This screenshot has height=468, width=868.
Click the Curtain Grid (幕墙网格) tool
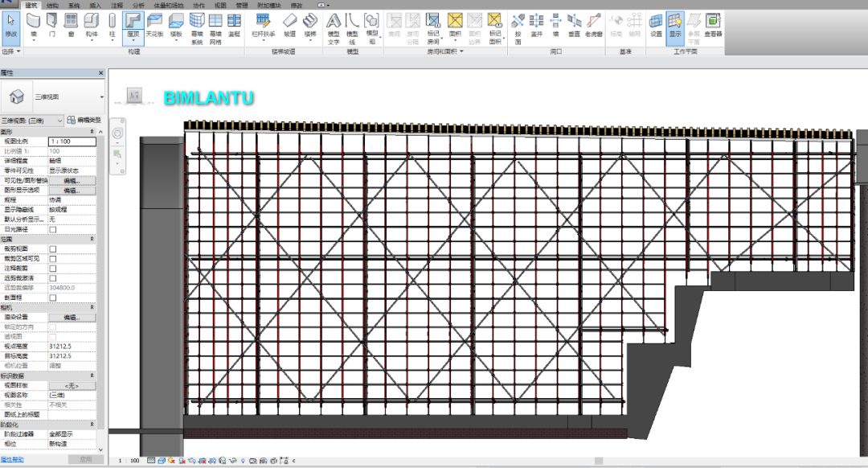(x=215, y=29)
